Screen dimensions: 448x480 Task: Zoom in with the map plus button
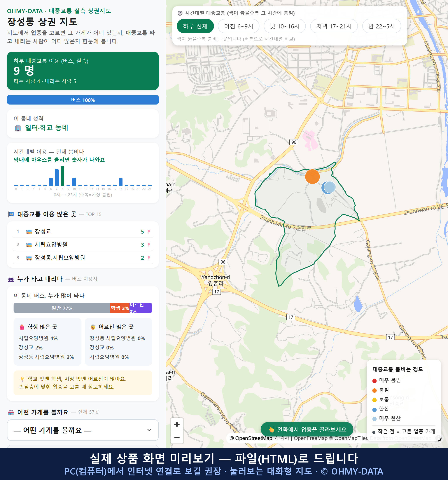click(177, 424)
